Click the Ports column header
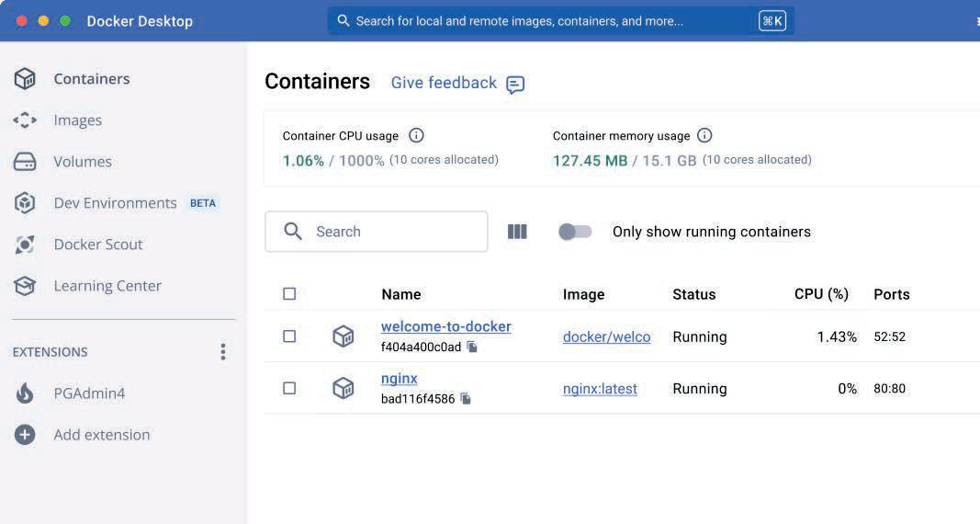 pyautogui.click(x=891, y=294)
